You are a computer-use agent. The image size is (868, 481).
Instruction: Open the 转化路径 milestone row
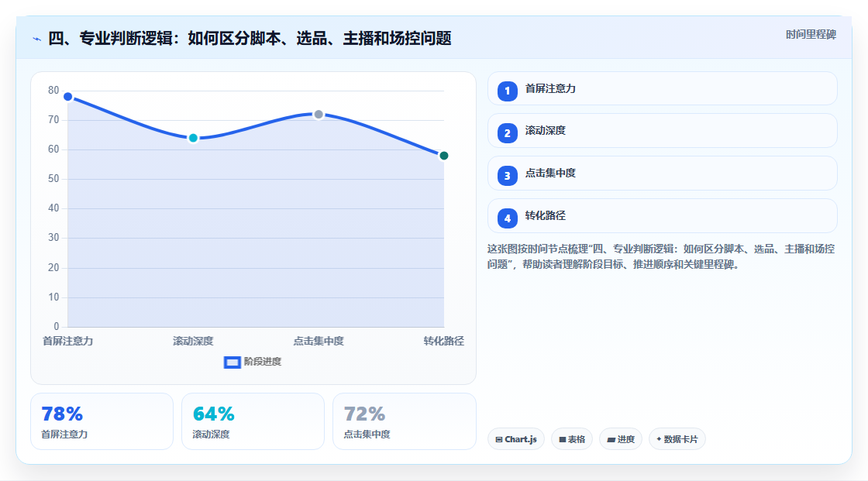tap(662, 216)
